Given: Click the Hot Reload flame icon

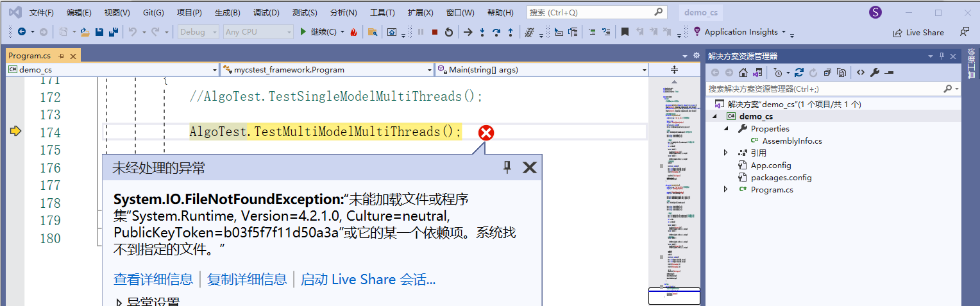Looking at the screenshot, I should coord(353,32).
